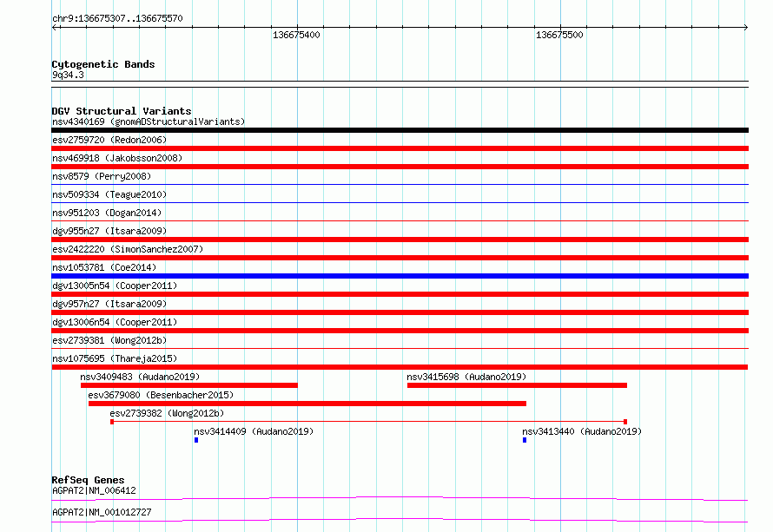
Task: Click the nsv4340169 gnomADStructuralVariants label
Action: point(149,122)
